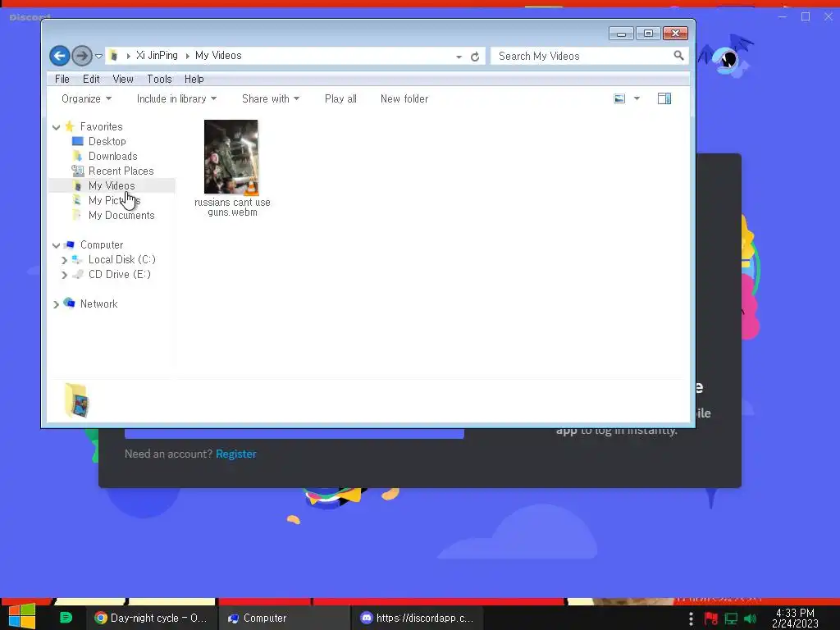Select Network in navigation pane
The width and height of the screenshot is (840, 630).
point(98,304)
